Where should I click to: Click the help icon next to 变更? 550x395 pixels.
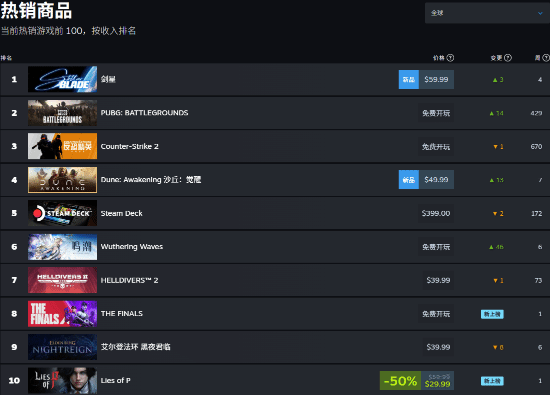[x=508, y=58]
